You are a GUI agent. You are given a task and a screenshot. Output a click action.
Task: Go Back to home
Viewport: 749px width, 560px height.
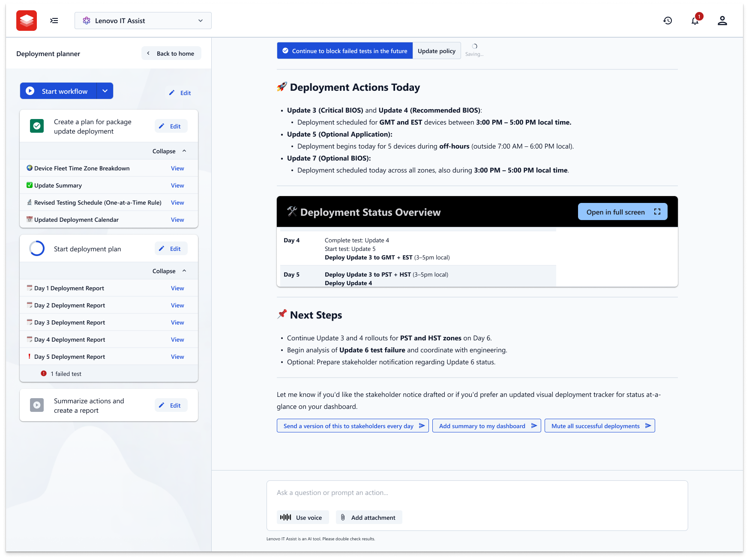point(171,54)
